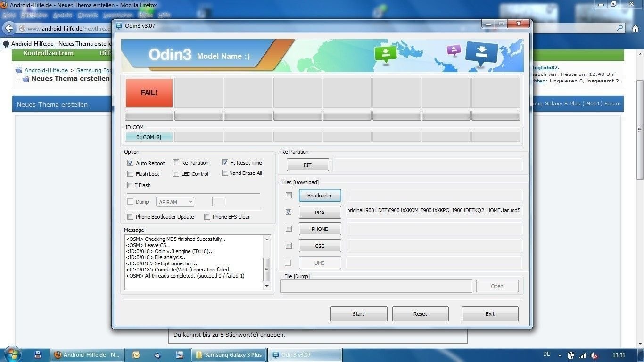Open the Windows Start orb

(x=11, y=354)
